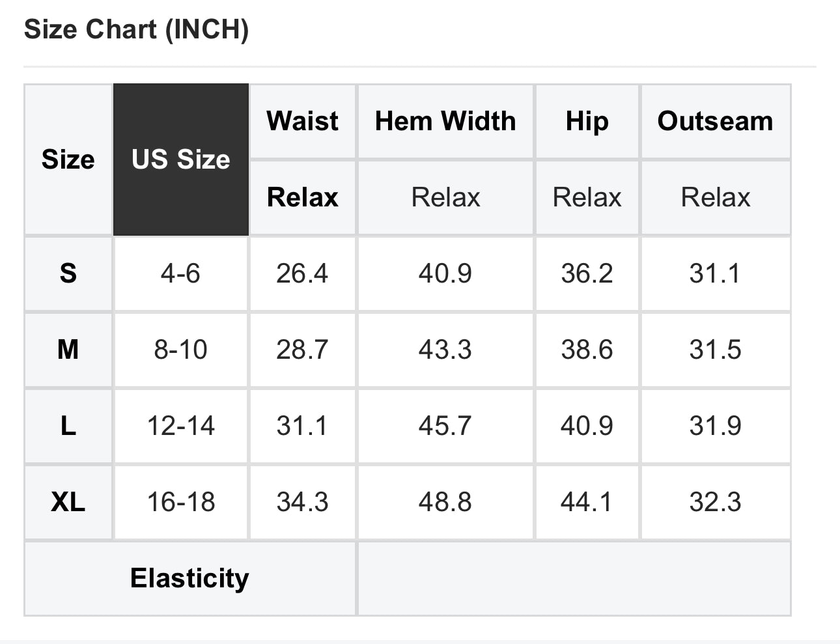The image size is (840, 644).
Task: Click the 44.1 hip measurement
Action: click(x=587, y=502)
